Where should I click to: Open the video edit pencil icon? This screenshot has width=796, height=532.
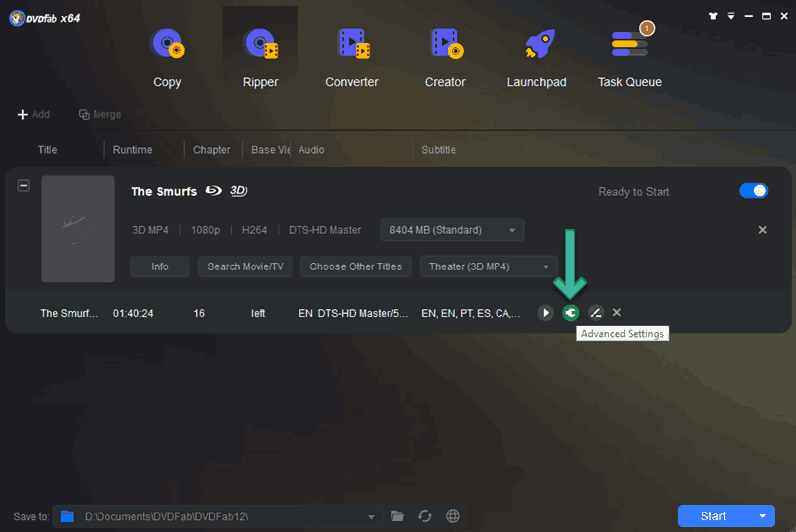[x=595, y=313]
